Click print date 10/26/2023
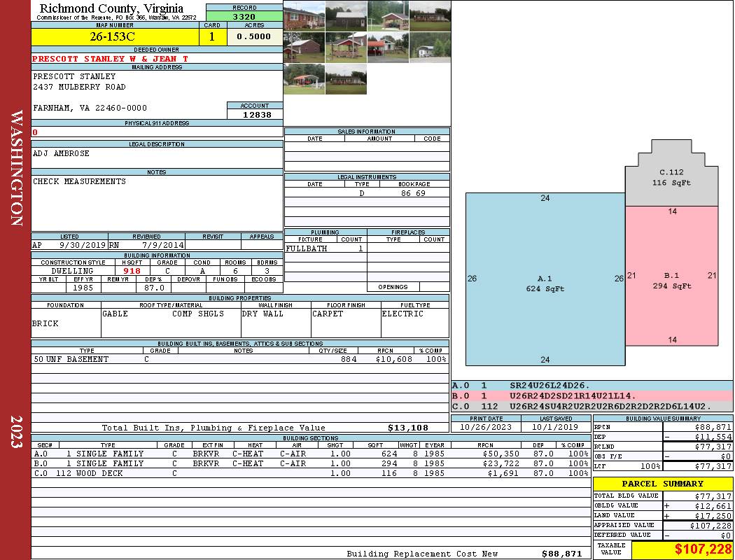The image size is (735, 560). click(x=486, y=427)
